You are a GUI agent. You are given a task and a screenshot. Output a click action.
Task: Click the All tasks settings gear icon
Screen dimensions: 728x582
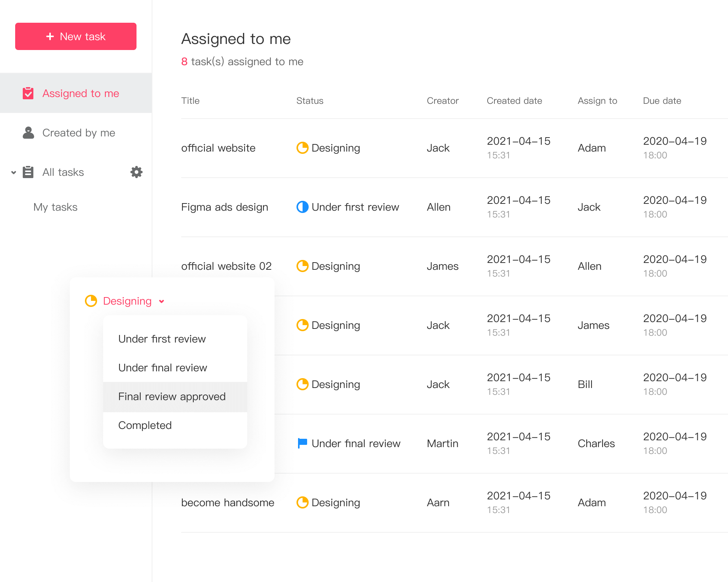(x=136, y=172)
